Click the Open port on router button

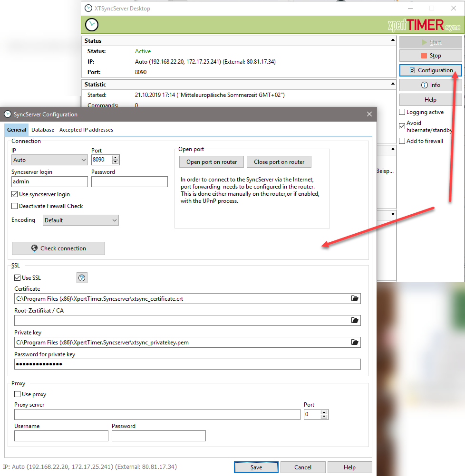[211, 162]
